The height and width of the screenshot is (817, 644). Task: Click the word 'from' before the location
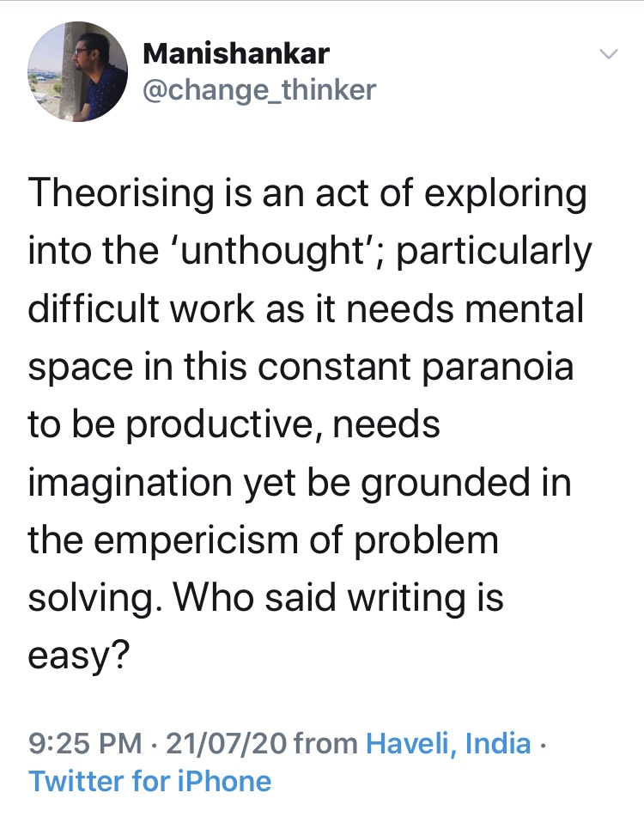tap(326, 743)
